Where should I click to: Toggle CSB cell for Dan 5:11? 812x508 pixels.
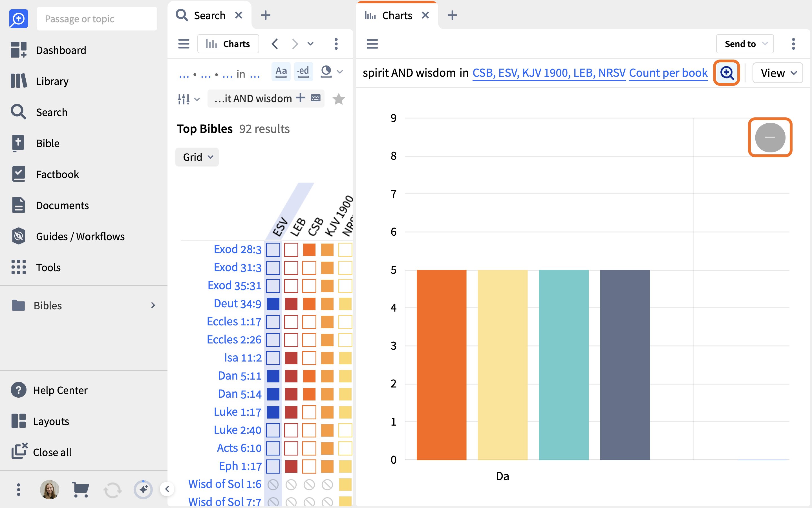pyautogui.click(x=309, y=376)
